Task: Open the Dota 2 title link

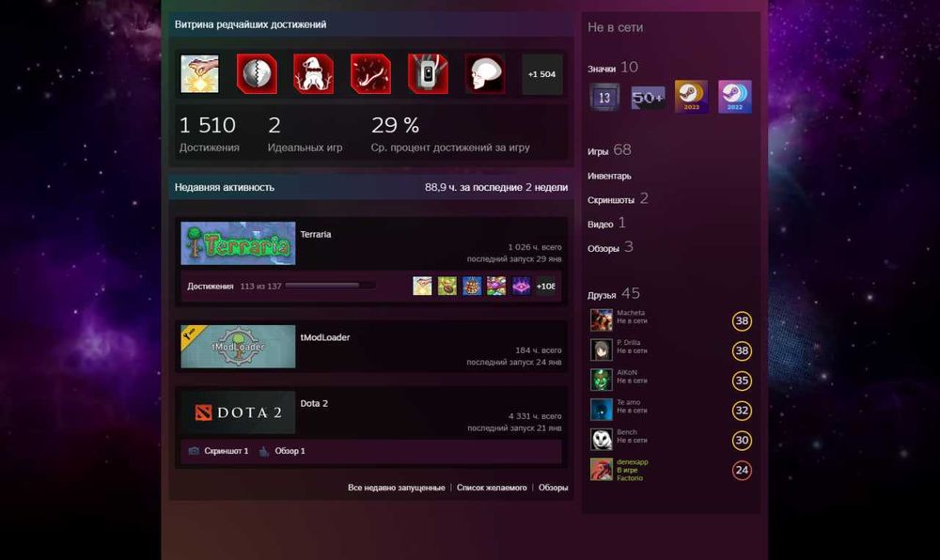Action: click(x=314, y=403)
